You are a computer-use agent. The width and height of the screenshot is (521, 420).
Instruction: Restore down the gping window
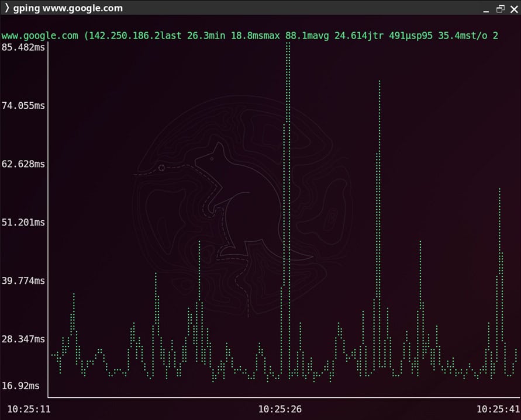pos(500,9)
